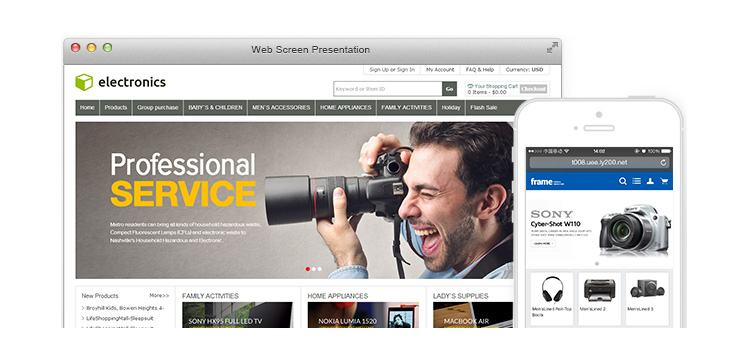
Task: Click the Checkout button
Action: click(533, 89)
